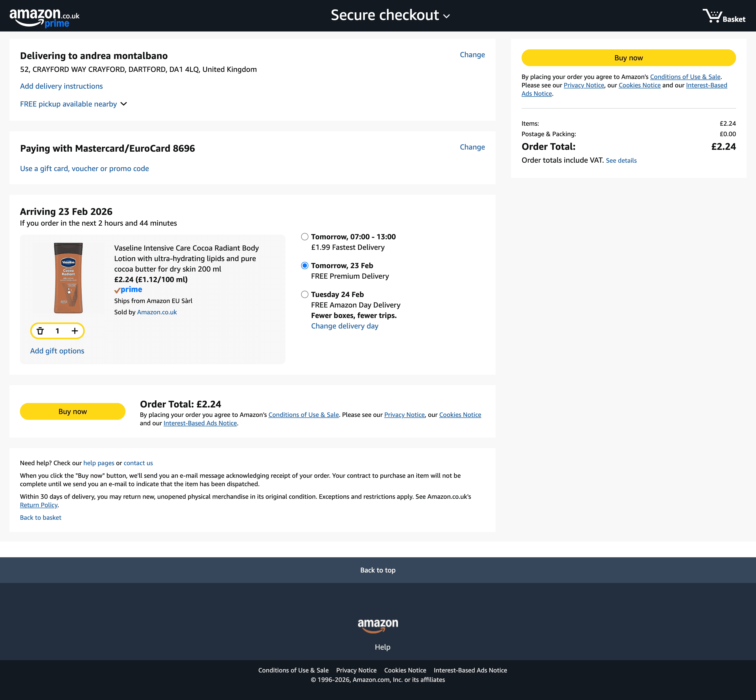The width and height of the screenshot is (756, 700).
Task: Open Privacy Notice in the bottom footer bar
Action: (x=356, y=670)
